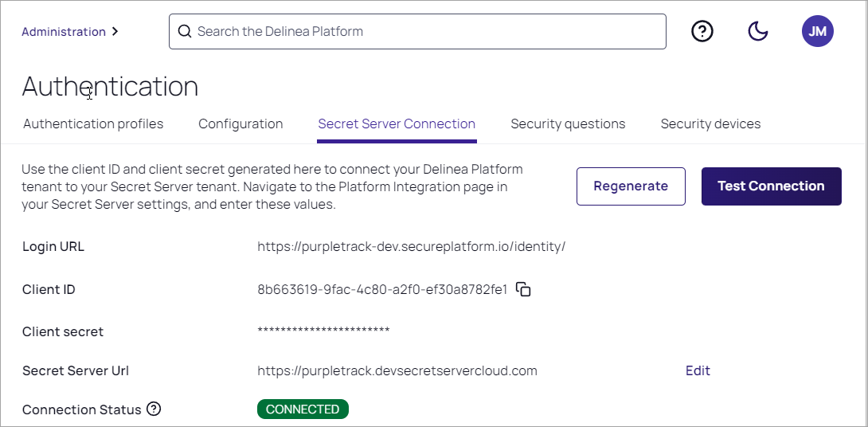The image size is (868, 427).
Task: Click the search magnifier icon
Action: point(185,32)
